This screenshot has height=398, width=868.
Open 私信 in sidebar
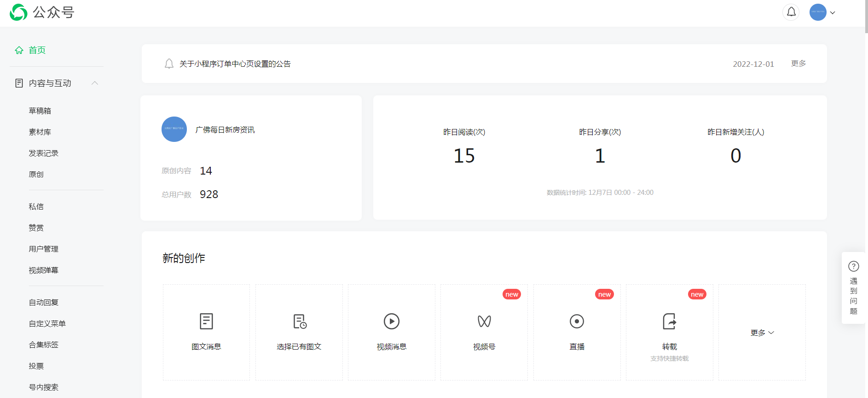tap(36, 207)
